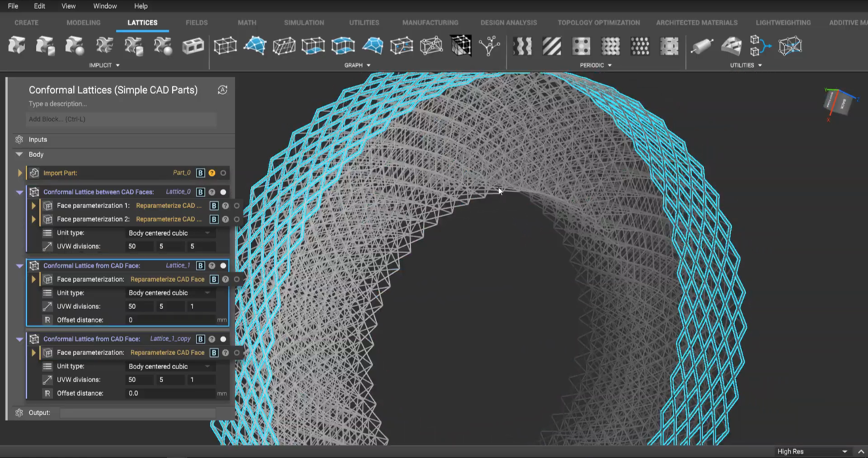Image resolution: width=868 pixels, height=458 pixels.
Task: Toggle visibility for Face parameterization 2
Action: 237,219
